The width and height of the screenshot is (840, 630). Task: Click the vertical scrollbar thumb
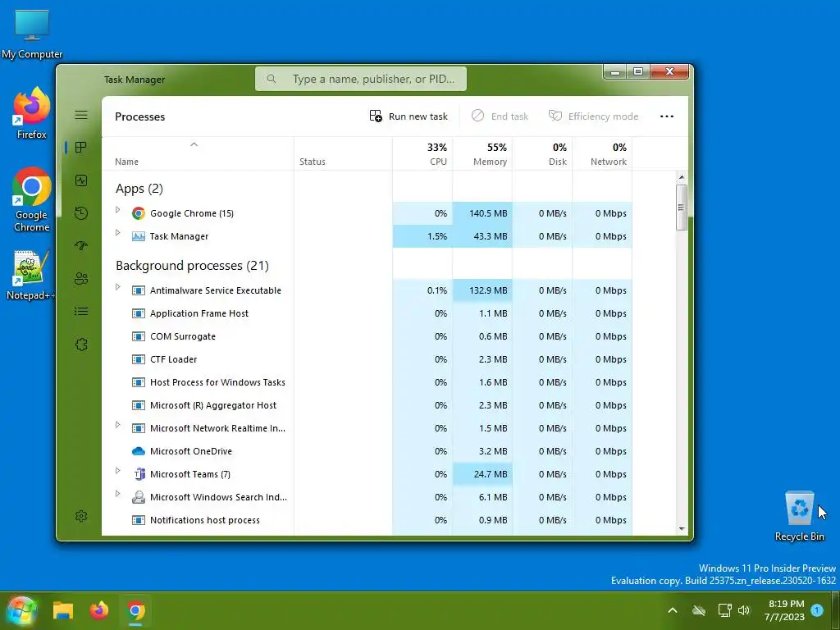[x=682, y=208]
